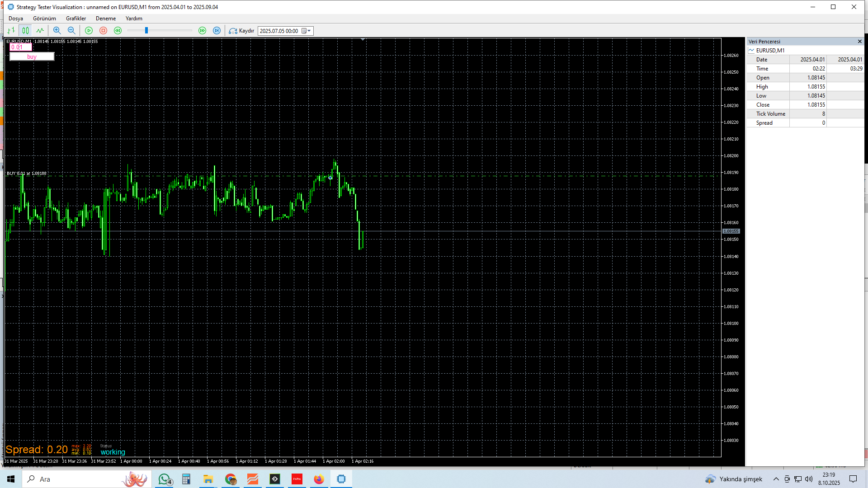The width and height of the screenshot is (868, 488).
Task: Click the weather widget Yakında şimşek
Action: (x=733, y=479)
